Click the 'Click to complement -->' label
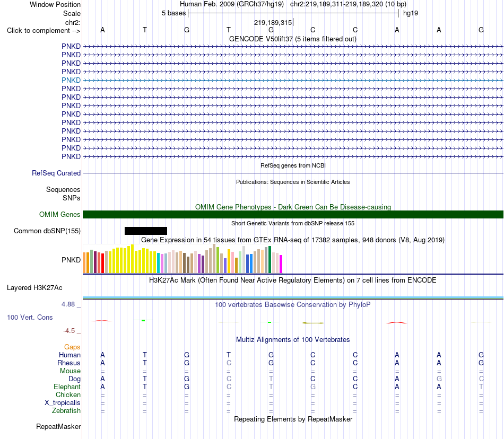 click(44, 31)
